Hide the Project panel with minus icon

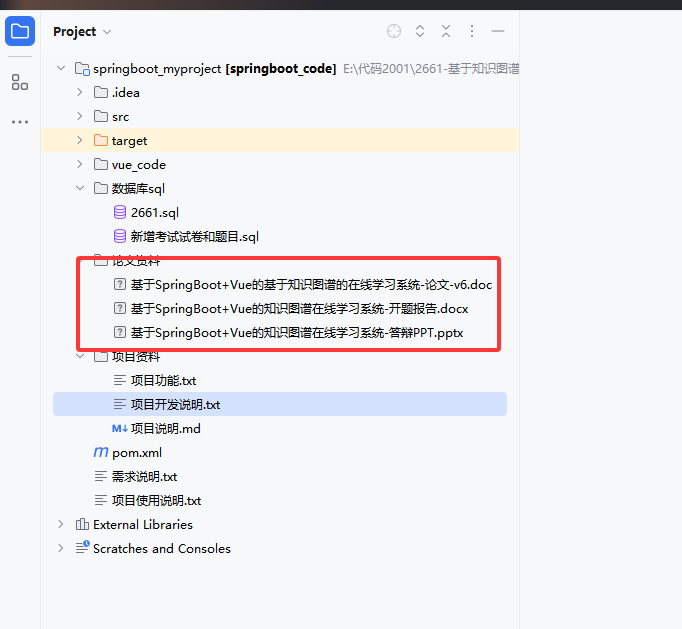tap(498, 31)
